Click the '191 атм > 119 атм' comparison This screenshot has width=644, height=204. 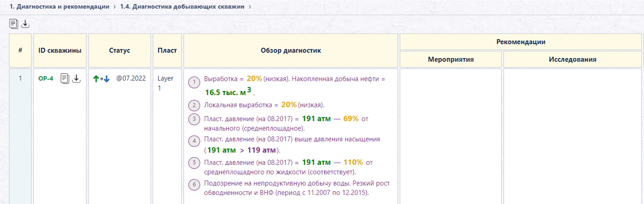pos(242,150)
